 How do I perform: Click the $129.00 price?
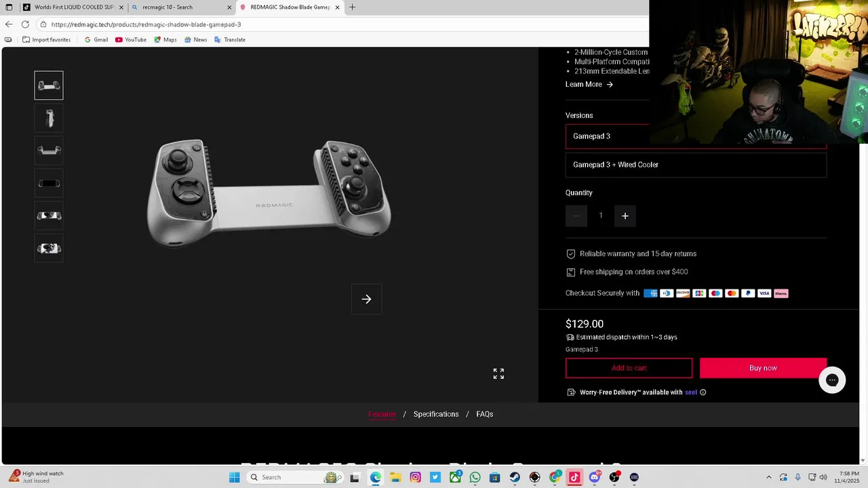pyautogui.click(x=585, y=324)
